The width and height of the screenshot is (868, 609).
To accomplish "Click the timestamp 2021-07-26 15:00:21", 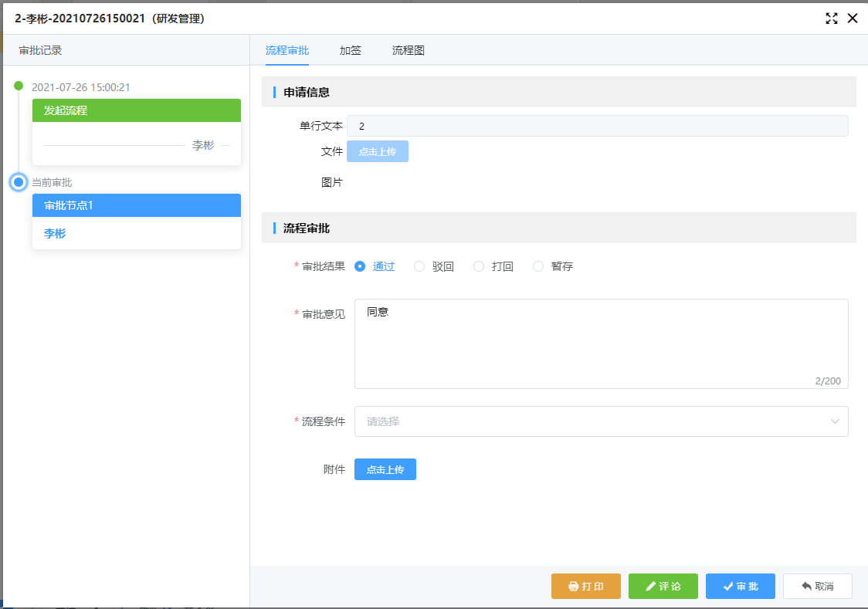I will [81, 87].
